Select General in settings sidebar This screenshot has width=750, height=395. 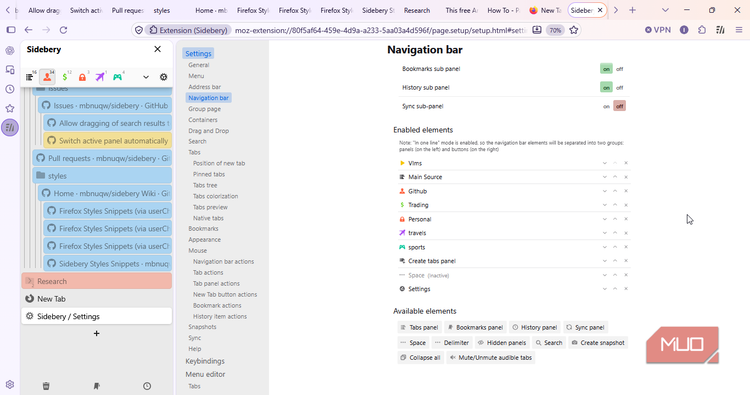(199, 65)
